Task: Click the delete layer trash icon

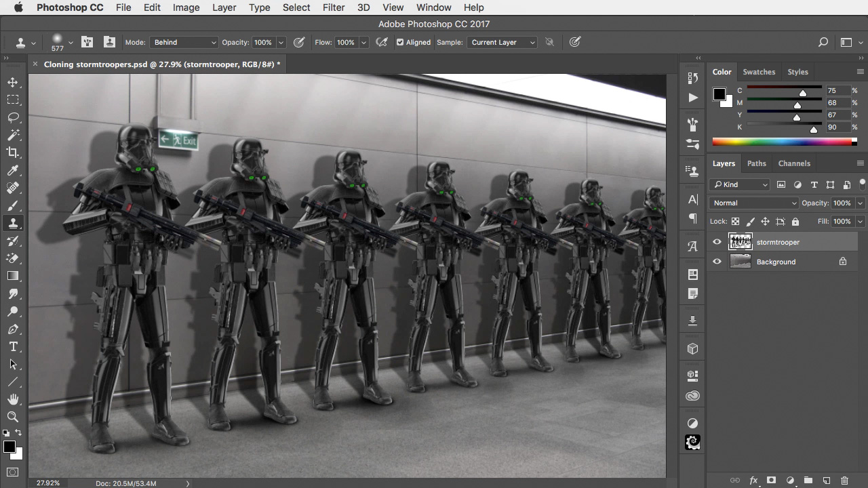Action: (844, 481)
